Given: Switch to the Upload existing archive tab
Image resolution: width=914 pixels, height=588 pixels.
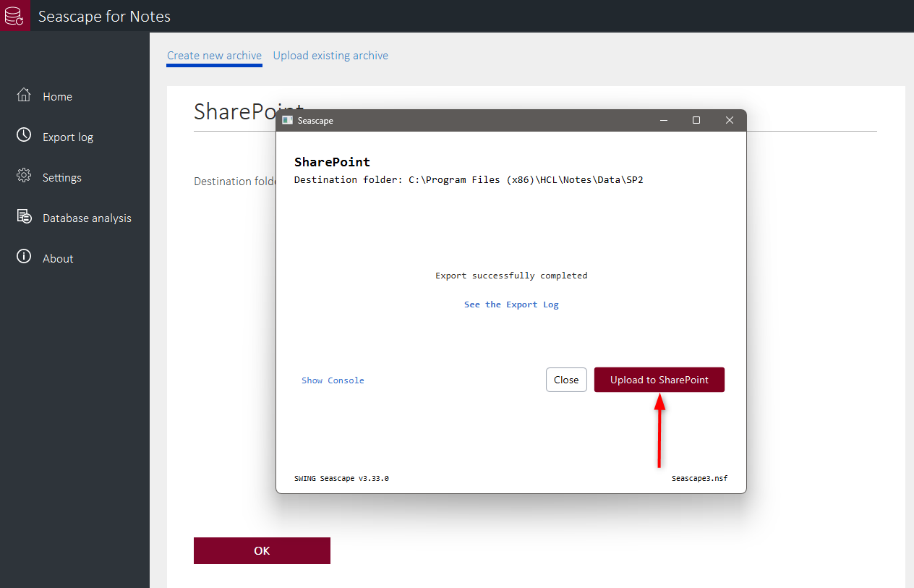Looking at the screenshot, I should click(330, 56).
